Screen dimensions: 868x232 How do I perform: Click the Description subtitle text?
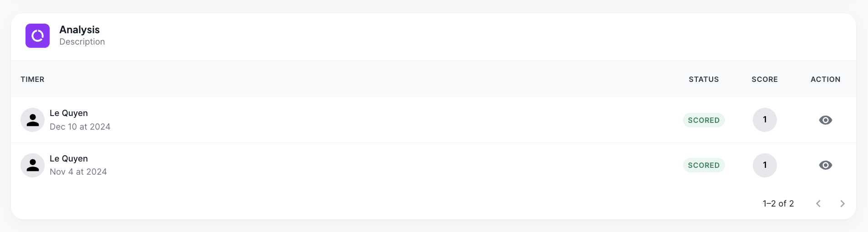82,42
